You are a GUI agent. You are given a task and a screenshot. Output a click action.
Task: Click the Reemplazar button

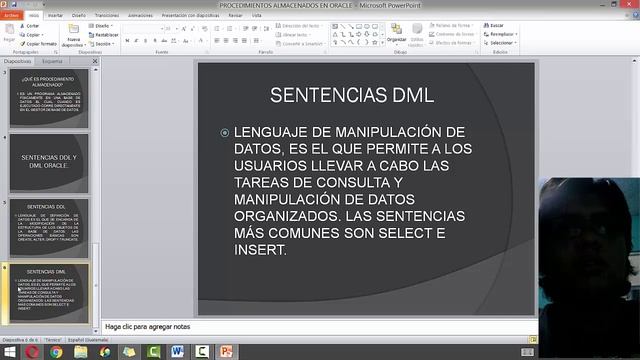(x=500, y=34)
